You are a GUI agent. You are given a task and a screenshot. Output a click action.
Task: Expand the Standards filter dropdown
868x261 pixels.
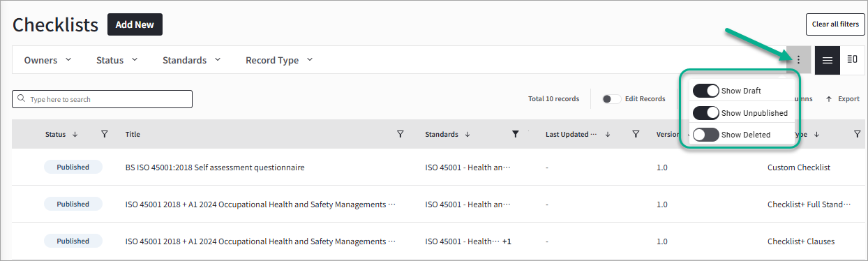click(192, 60)
